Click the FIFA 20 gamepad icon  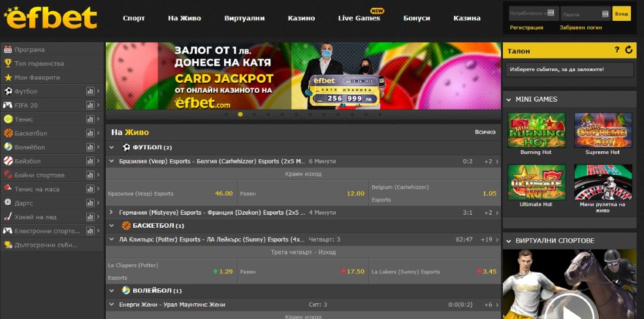(8, 106)
